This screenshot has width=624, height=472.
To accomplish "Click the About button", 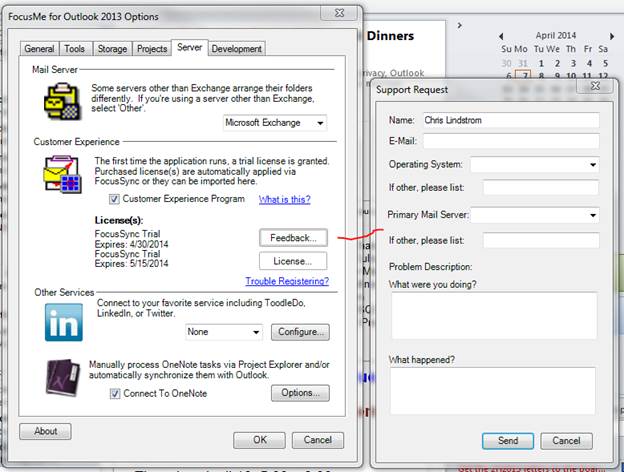I will (x=45, y=431).
